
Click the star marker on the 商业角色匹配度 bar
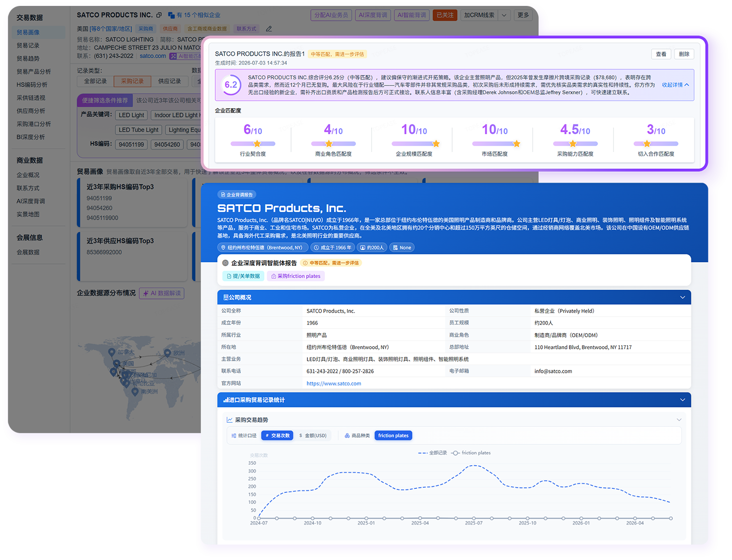[x=329, y=144]
